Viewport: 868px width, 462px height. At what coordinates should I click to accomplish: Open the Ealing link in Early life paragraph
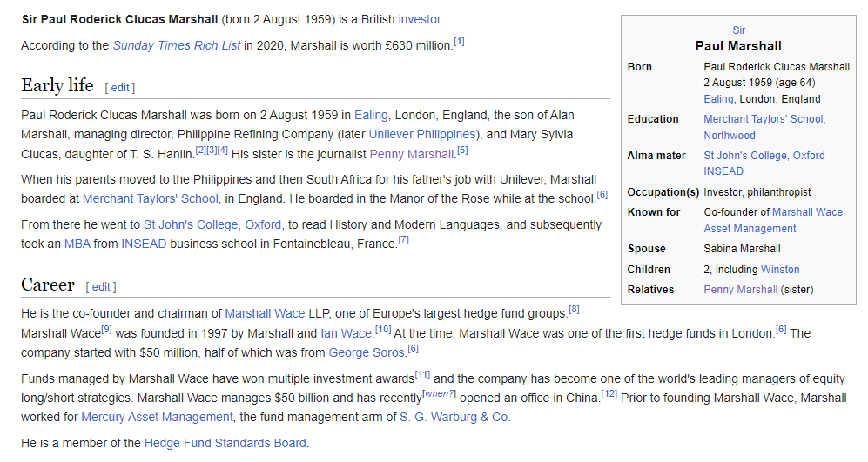tap(371, 115)
